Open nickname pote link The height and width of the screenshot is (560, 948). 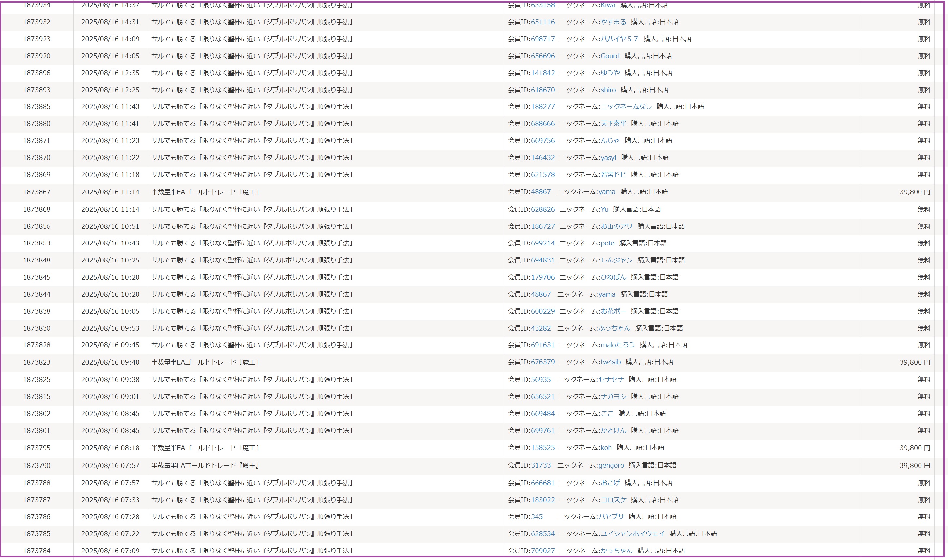pos(608,243)
